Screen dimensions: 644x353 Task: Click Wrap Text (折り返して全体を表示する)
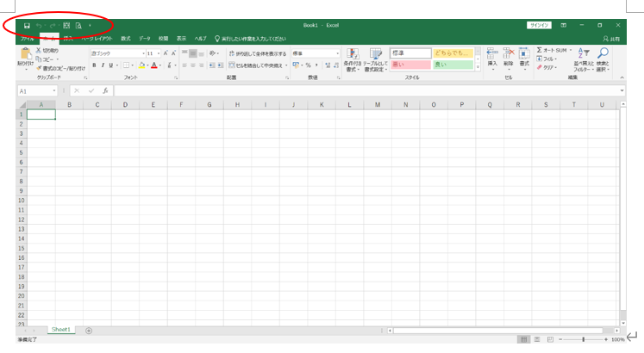click(258, 53)
